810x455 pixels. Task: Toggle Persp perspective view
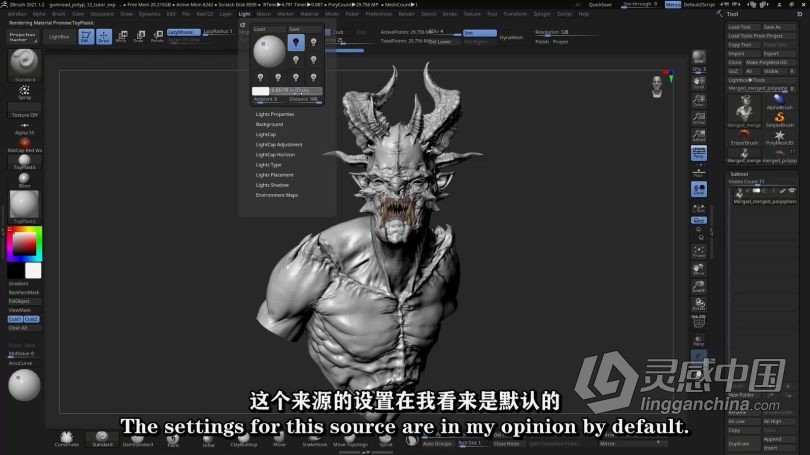pyautogui.click(x=699, y=153)
